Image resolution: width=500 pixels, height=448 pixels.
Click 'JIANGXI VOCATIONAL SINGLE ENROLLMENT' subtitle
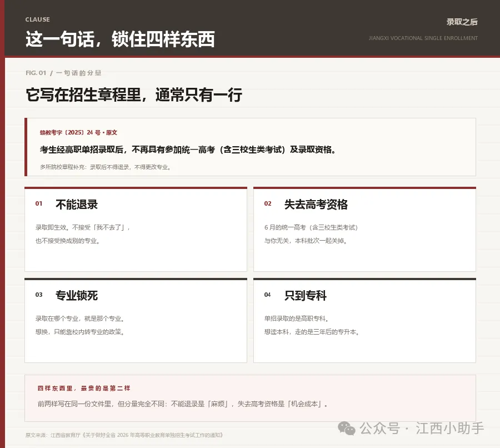click(x=423, y=38)
